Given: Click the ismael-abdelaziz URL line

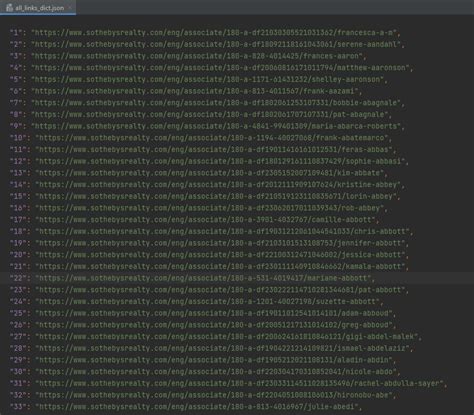Looking at the screenshot, I should click(222, 348).
